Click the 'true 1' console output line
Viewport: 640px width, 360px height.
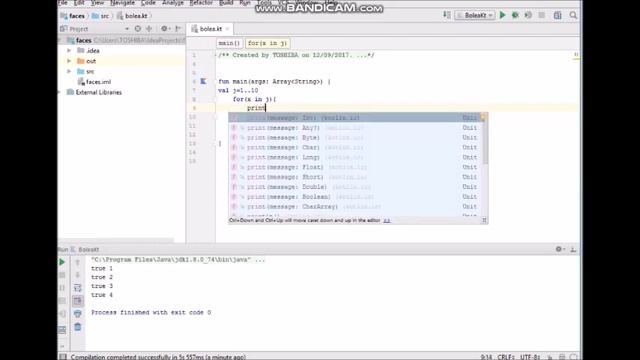(x=102, y=268)
